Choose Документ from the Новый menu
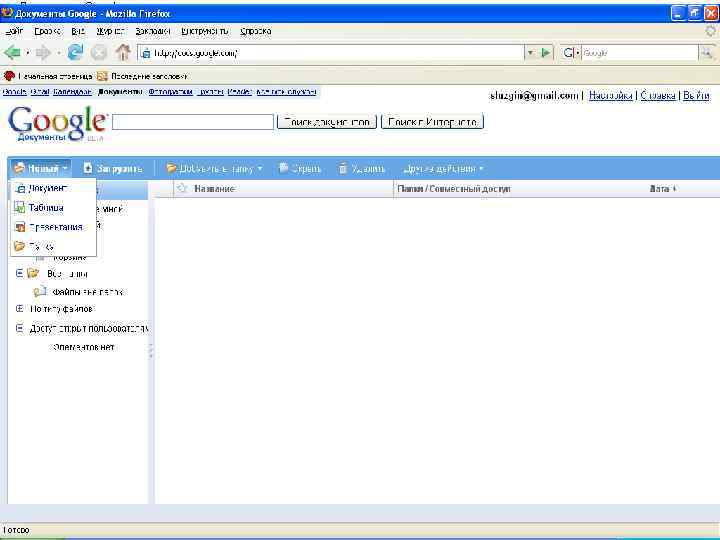 53,188
